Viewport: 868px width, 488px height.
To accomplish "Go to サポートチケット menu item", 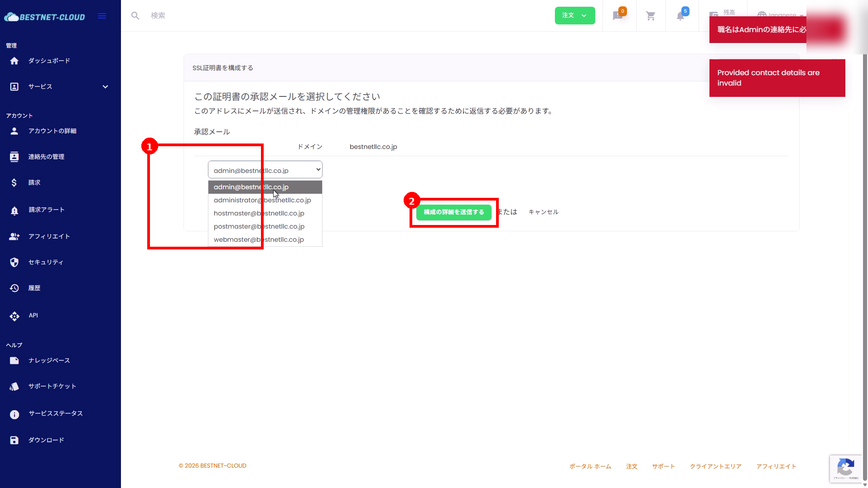I will (52, 387).
